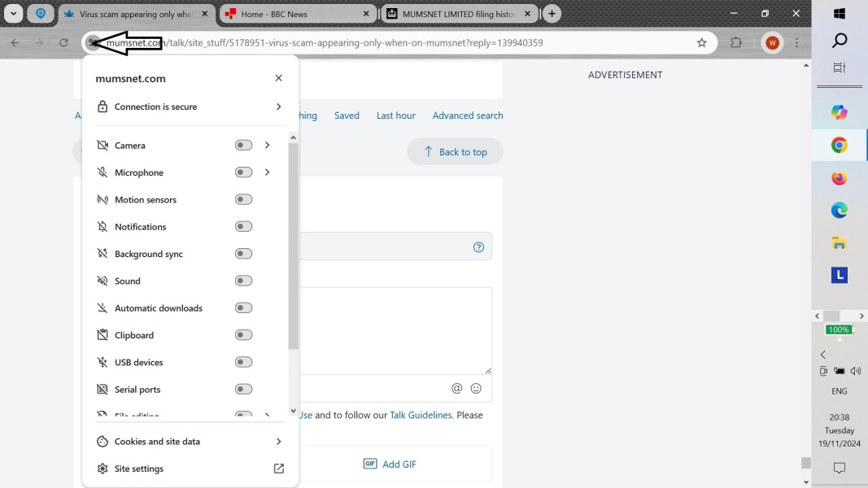Open Site settings external link icon

278,468
